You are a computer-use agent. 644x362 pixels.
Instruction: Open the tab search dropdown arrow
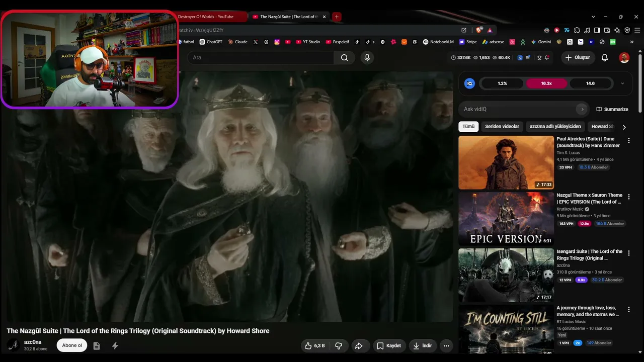(x=593, y=17)
